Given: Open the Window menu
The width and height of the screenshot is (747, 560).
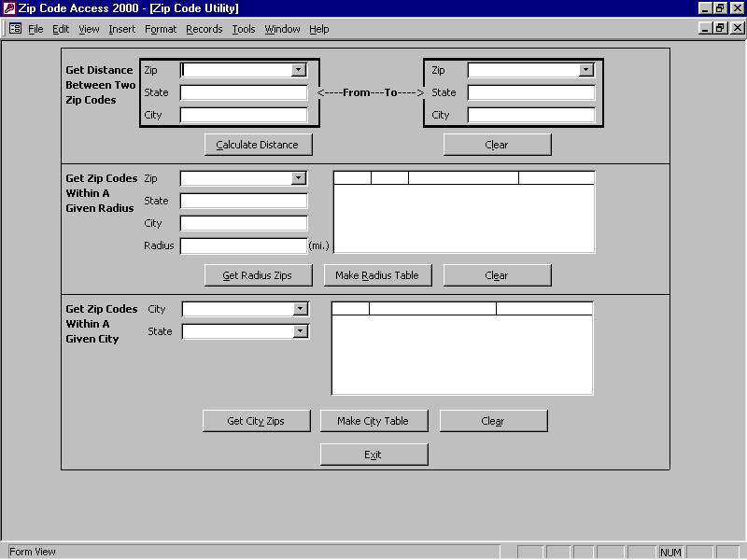Looking at the screenshot, I should 282,29.
